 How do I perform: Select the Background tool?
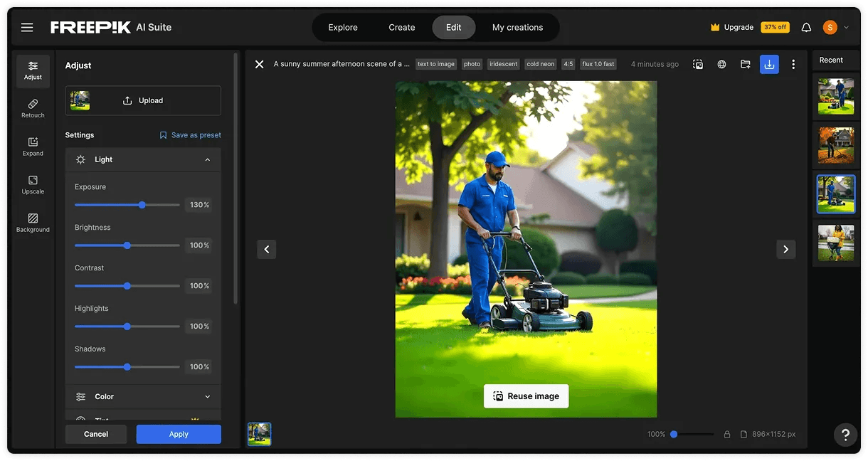[x=33, y=223]
